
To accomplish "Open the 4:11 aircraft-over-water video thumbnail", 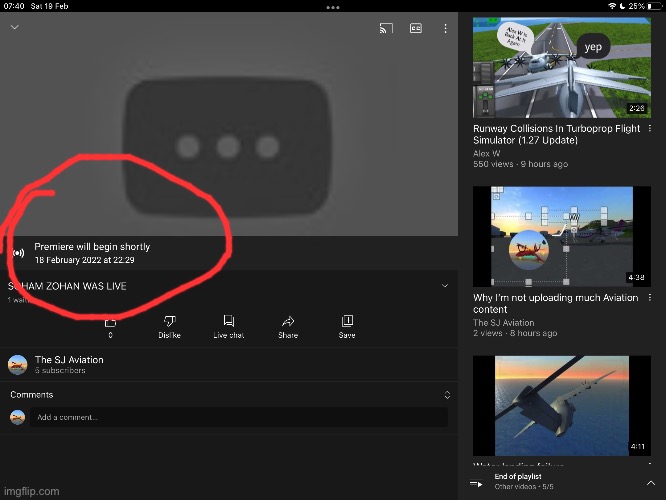I will tap(562, 406).
